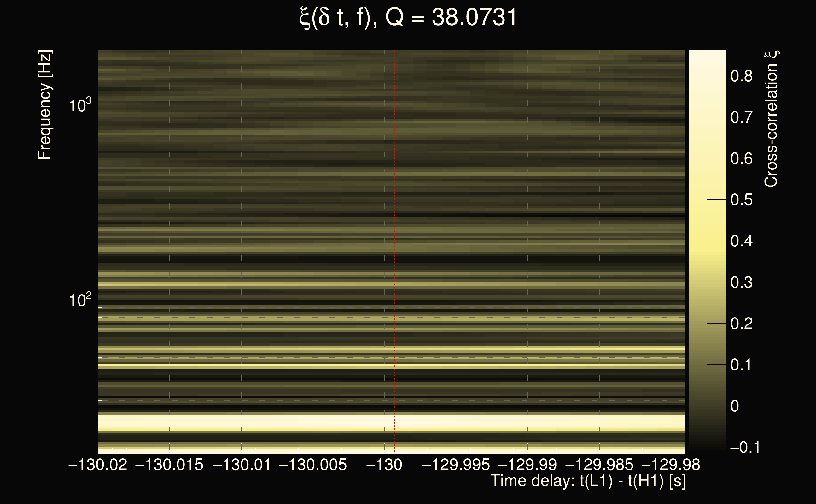Image resolution: width=816 pixels, height=504 pixels.
Task: Click the Frequency [Hz] y-axis label
Action: pyautogui.click(x=45, y=105)
